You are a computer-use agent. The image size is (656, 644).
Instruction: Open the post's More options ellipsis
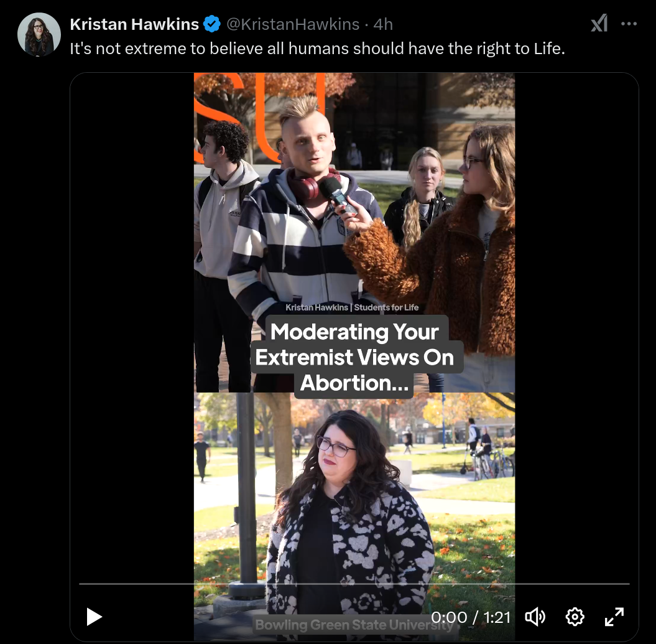(629, 24)
